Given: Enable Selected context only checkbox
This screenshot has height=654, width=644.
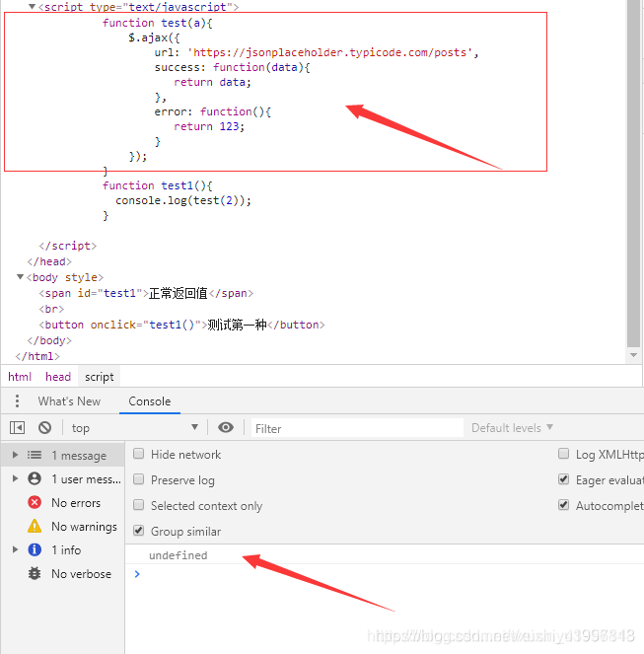Looking at the screenshot, I should pos(138,505).
